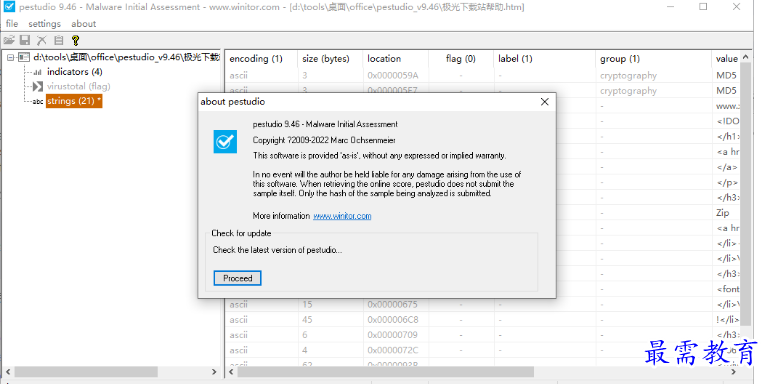Image resolution: width=766 pixels, height=384 pixels.
Task: Click the X close-file toolbar icon
Action: (x=42, y=40)
